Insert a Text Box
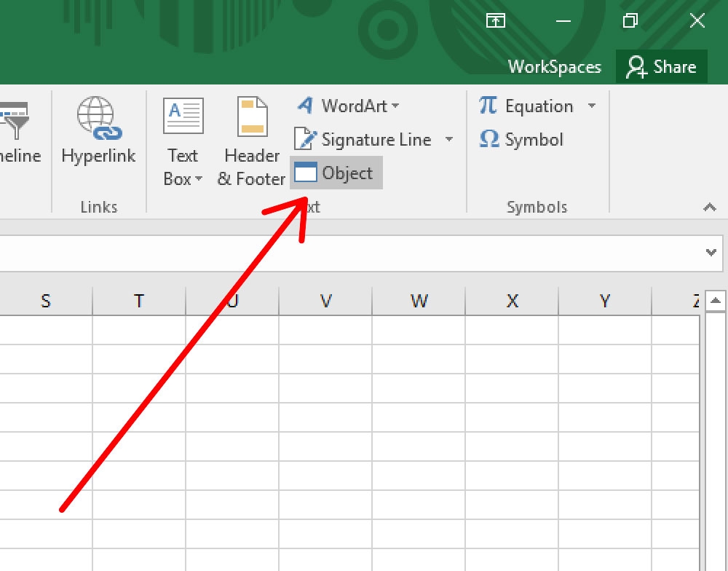728x571 pixels. click(183, 142)
